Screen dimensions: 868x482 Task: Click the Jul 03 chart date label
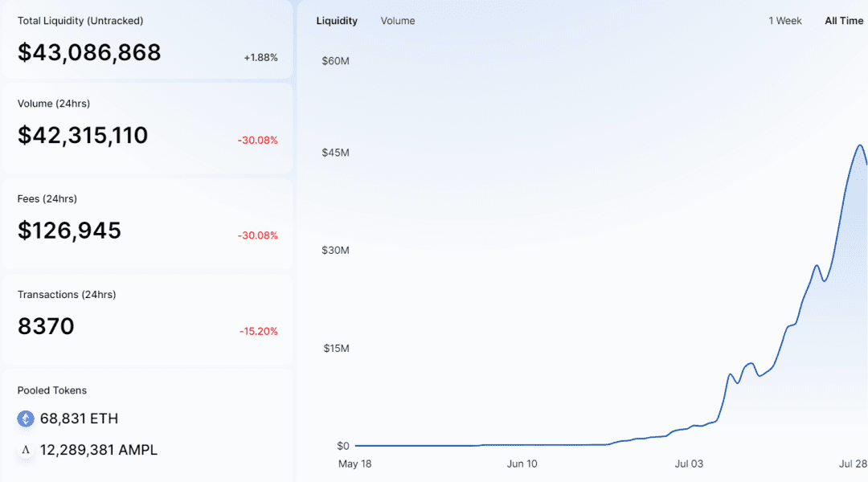(x=689, y=464)
